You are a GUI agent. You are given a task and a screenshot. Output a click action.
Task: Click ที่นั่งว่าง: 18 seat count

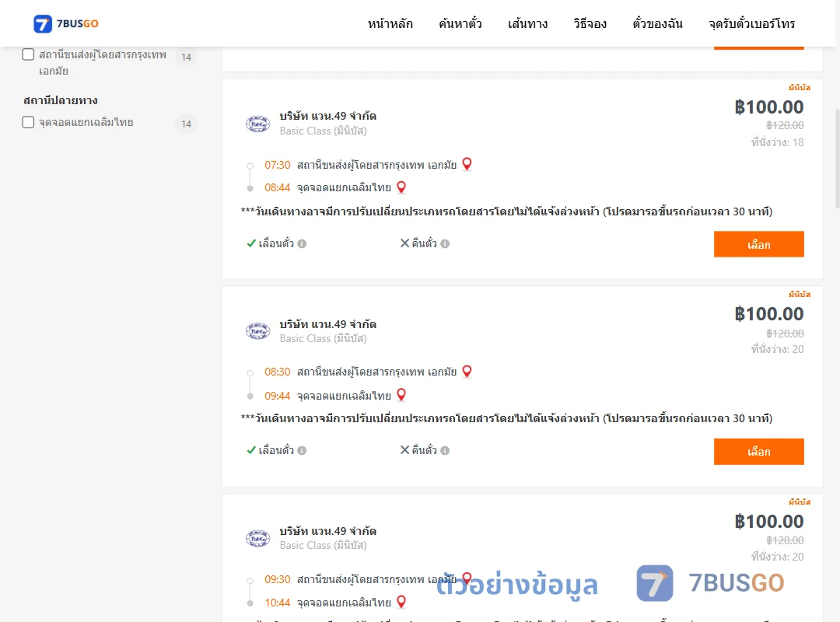(x=777, y=142)
